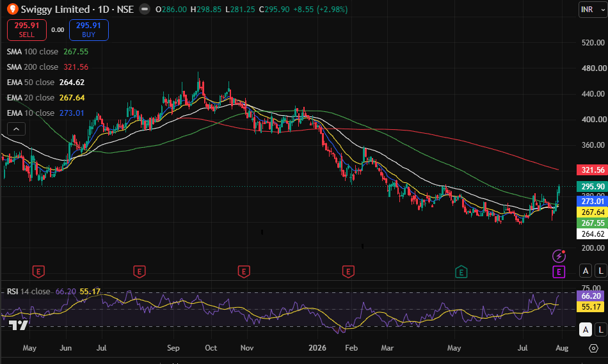The width and height of the screenshot is (608, 364).
Task: Select the SMA 200 close indicator label
Action: click(x=33, y=67)
